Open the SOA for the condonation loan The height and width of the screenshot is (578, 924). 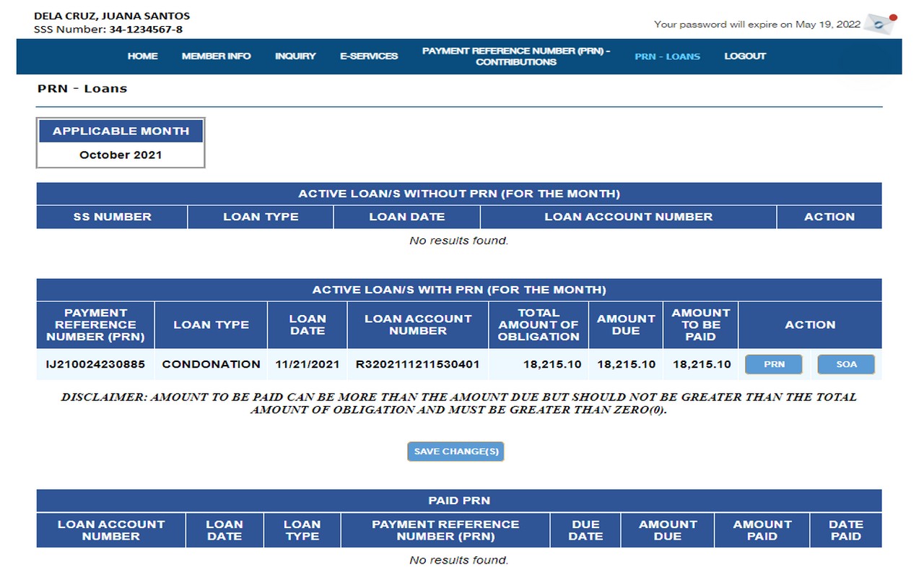tap(845, 364)
